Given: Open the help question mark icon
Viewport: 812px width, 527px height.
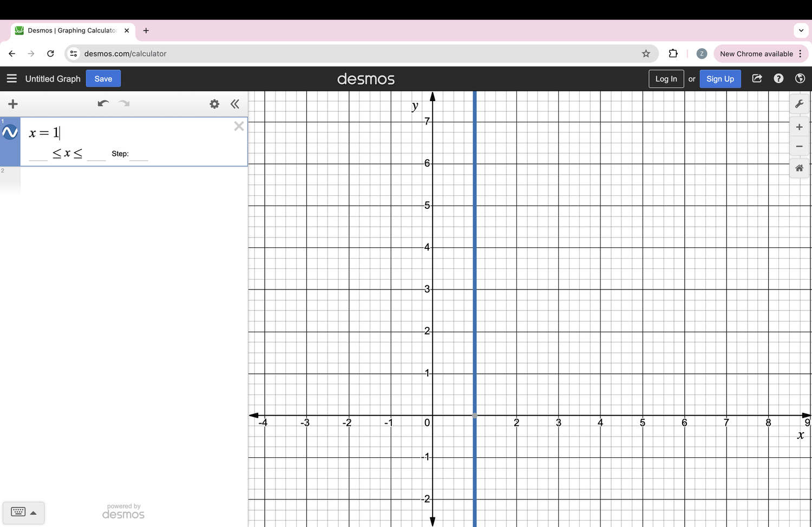Looking at the screenshot, I should coord(778,78).
